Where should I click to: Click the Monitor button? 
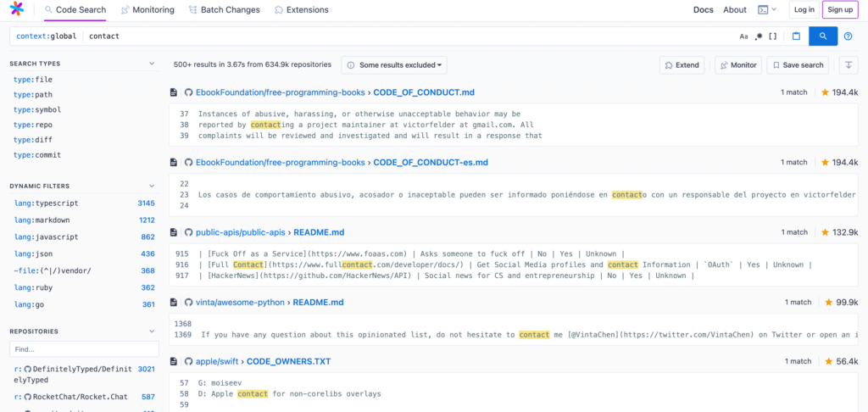point(738,64)
